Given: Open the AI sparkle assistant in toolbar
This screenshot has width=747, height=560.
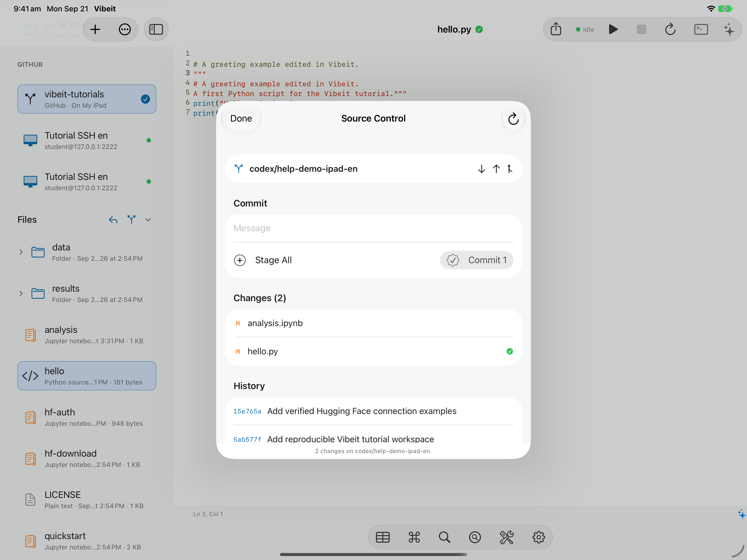Looking at the screenshot, I should click(x=729, y=29).
